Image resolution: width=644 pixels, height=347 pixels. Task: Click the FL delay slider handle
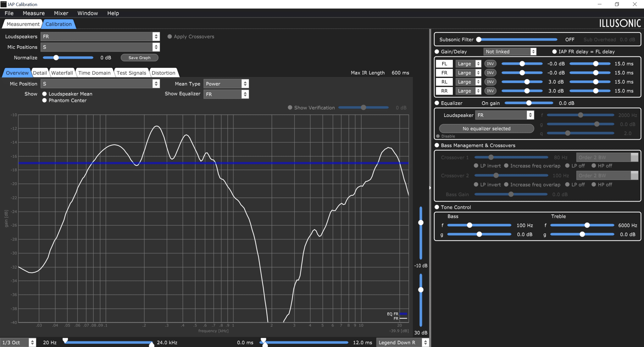coord(596,64)
